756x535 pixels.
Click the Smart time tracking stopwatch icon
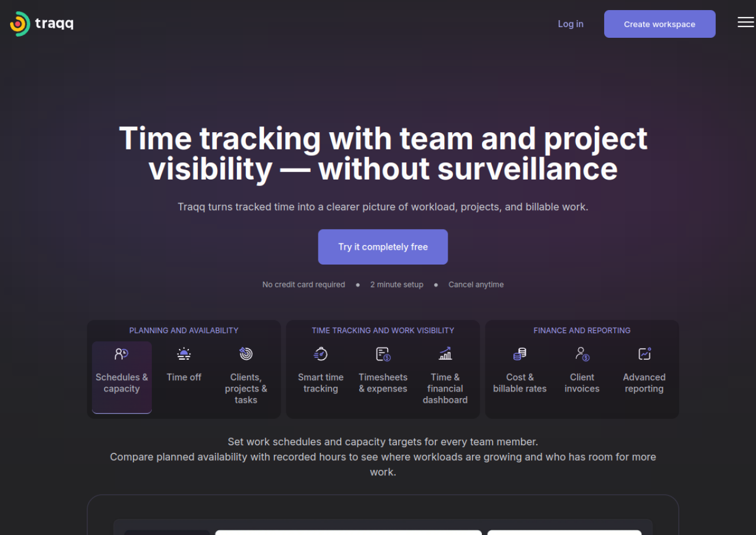point(321,354)
